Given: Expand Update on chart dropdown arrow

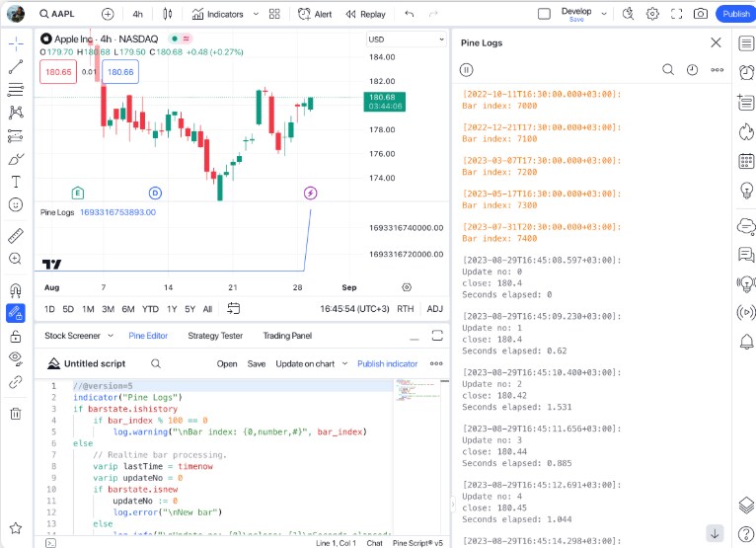Looking at the screenshot, I should (x=344, y=363).
